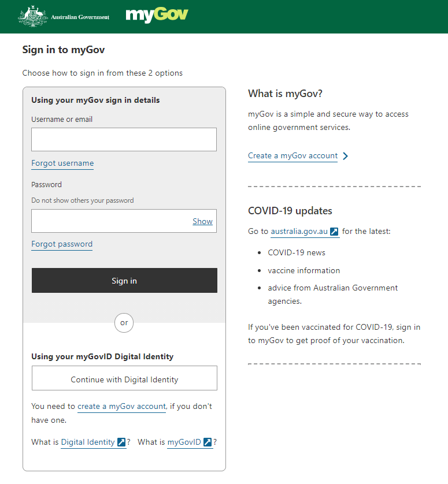The width and height of the screenshot is (448, 484).
Task: Click create a myGov account in the sign-in card
Action: (x=121, y=406)
